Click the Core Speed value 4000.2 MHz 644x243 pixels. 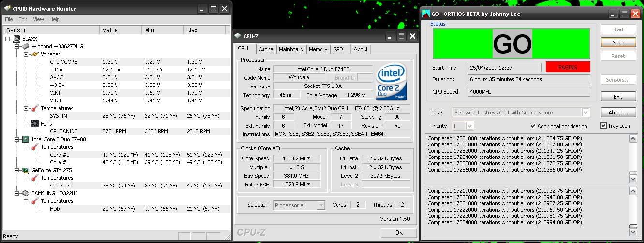(x=297, y=158)
